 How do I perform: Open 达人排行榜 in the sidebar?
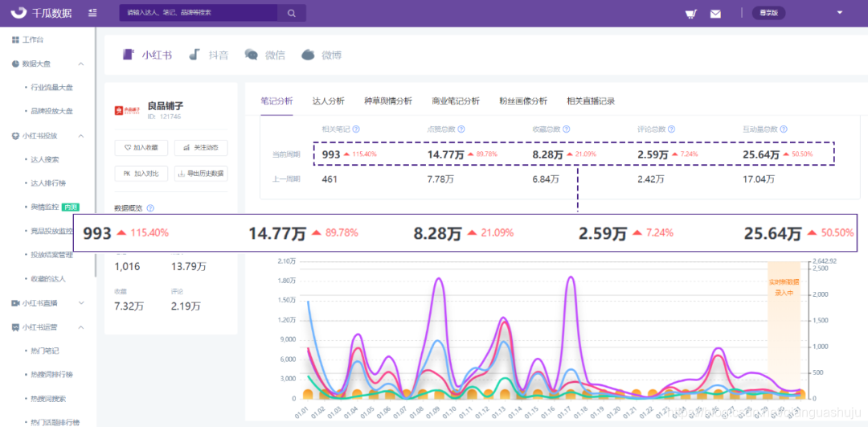click(49, 183)
